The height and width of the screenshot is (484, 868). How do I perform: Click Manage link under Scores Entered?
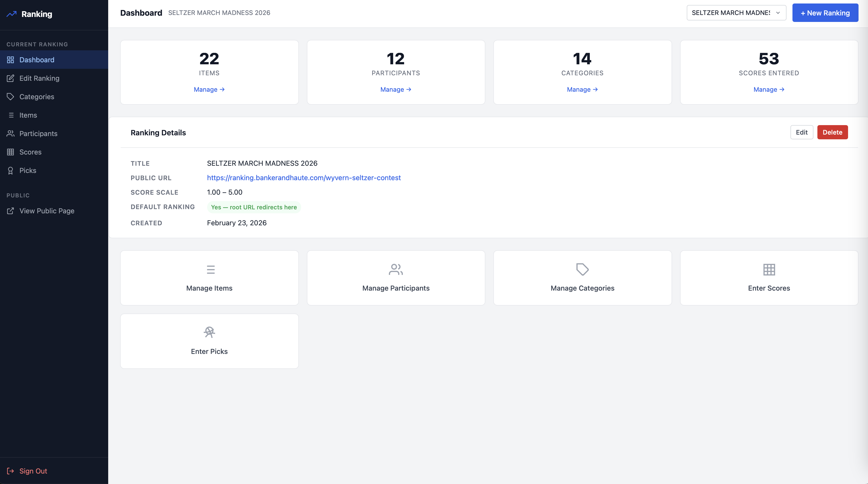pos(769,89)
